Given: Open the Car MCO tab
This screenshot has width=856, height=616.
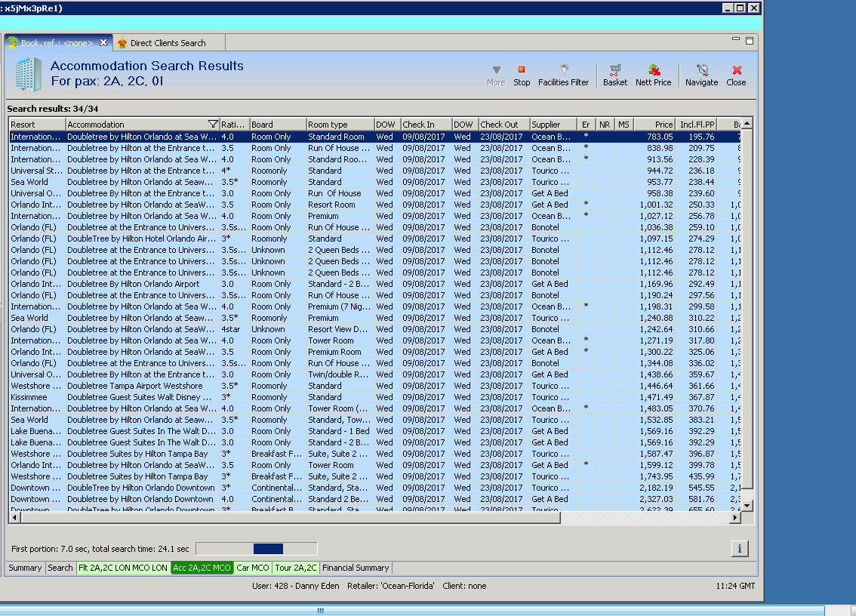Looking at the screenshot, I should pyautogui.click(x=253, y=568).
